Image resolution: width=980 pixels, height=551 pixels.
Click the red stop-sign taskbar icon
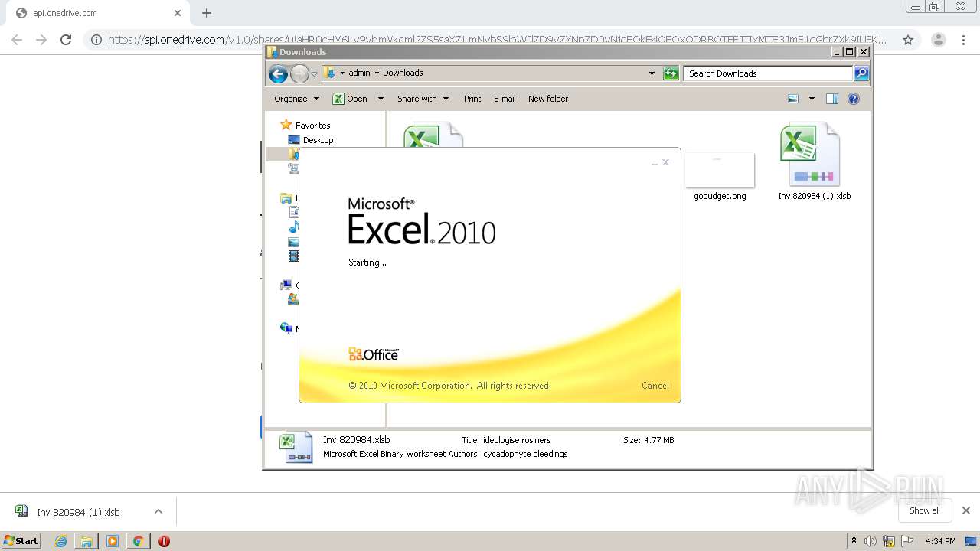[164, 541]
